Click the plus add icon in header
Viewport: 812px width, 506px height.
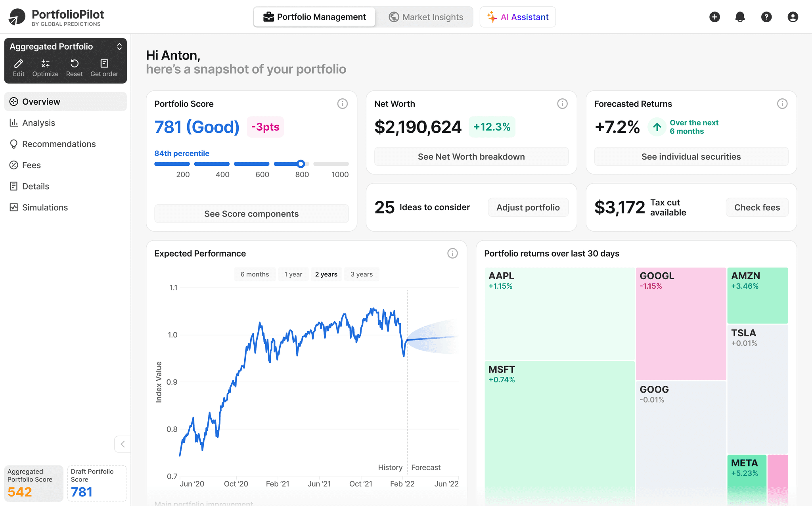click(x=714, y=17)
